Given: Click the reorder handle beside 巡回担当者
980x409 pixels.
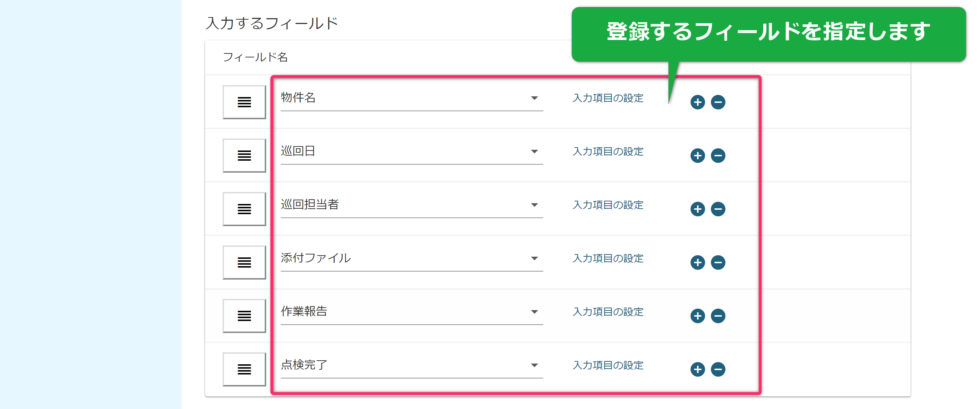Looking at the screenshot, I should click(x=244, y=209).
